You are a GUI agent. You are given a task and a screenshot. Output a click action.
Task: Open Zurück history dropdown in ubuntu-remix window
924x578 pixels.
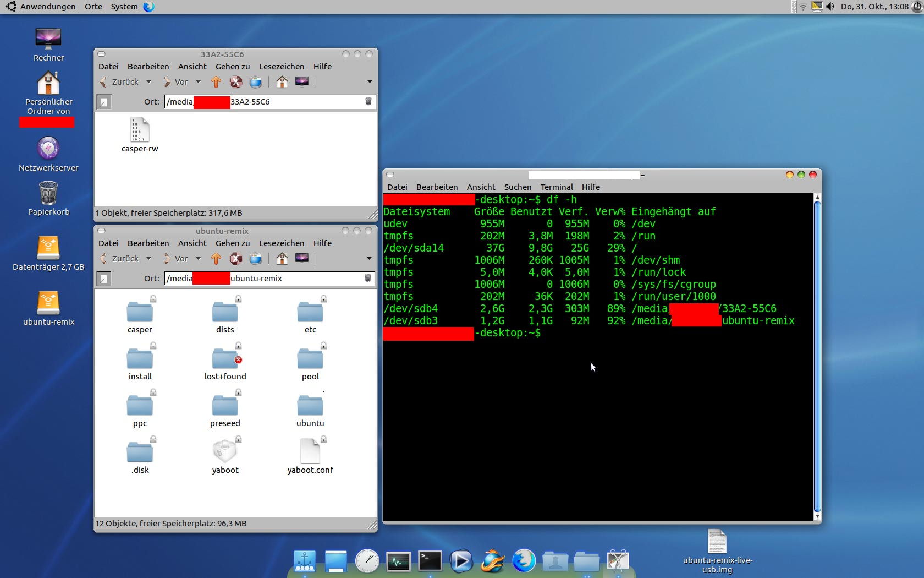click(x=148, y=259)
